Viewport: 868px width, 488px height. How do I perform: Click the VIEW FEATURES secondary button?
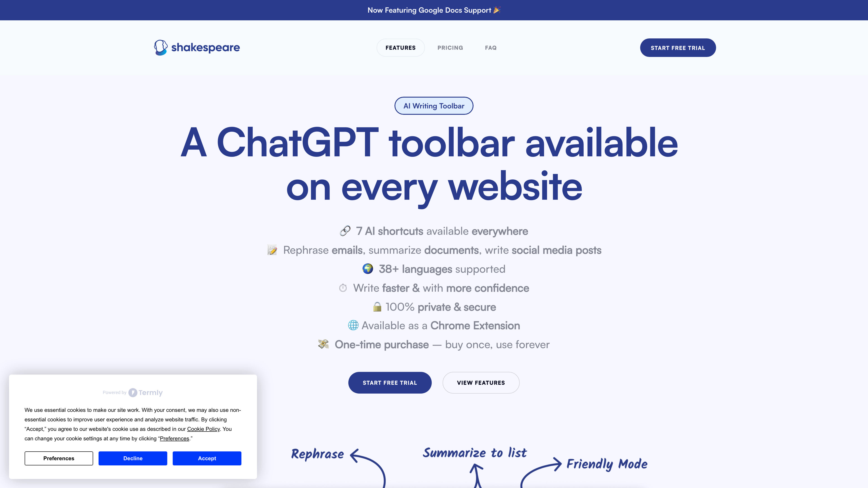click(x=481, y=382)
